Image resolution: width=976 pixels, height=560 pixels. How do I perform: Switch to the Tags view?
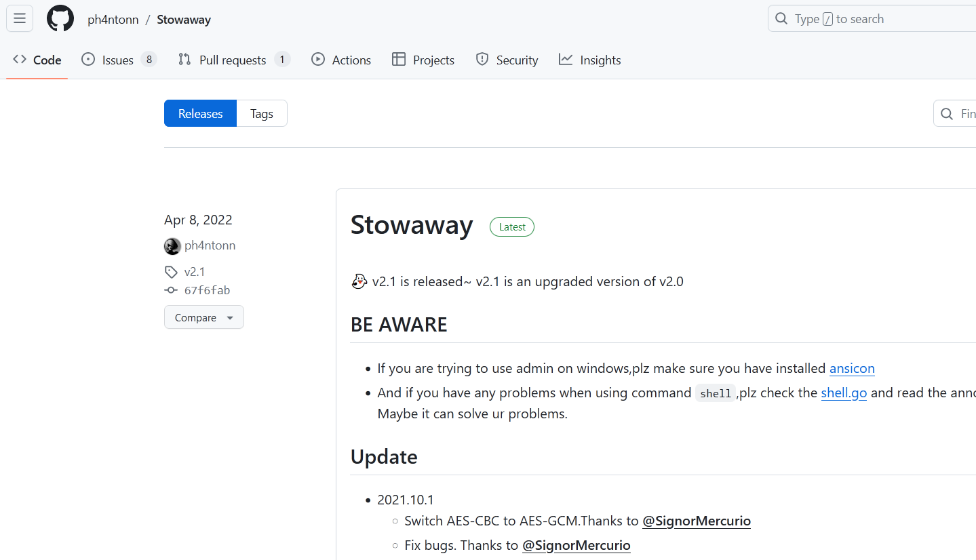pyautogui.click(x=262, y=113)
